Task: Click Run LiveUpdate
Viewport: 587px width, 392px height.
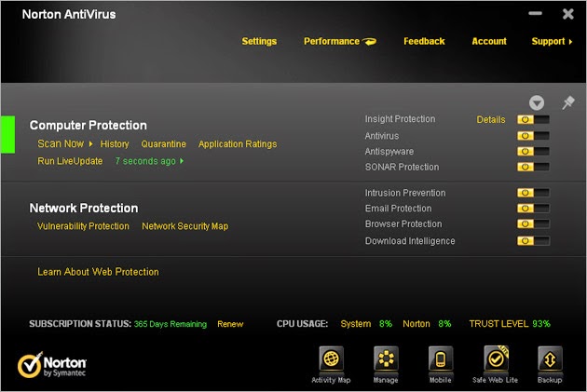Action: click(x=70, y=161)
